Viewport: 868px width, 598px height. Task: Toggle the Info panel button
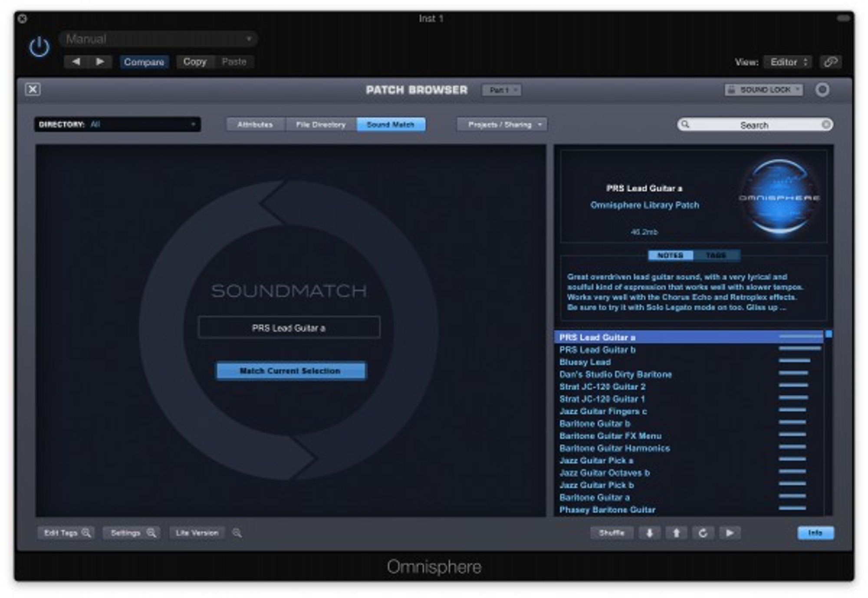tap(815, 533)
